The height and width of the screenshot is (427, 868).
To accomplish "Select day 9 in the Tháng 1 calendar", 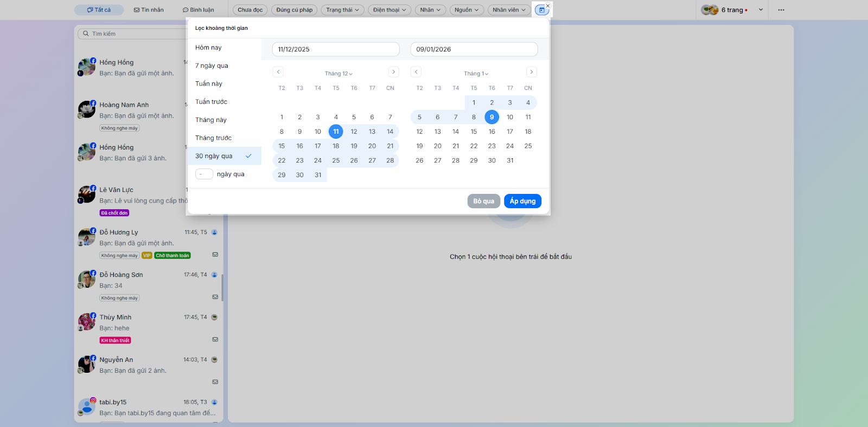I will [x=492, y=117].
